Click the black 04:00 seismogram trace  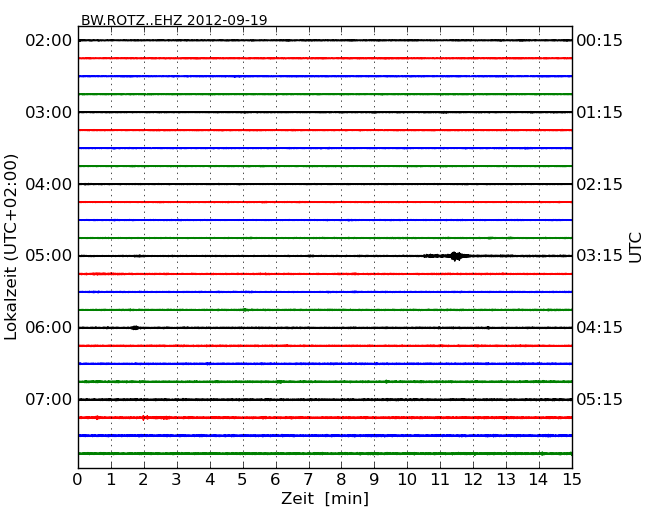point(325,184)
